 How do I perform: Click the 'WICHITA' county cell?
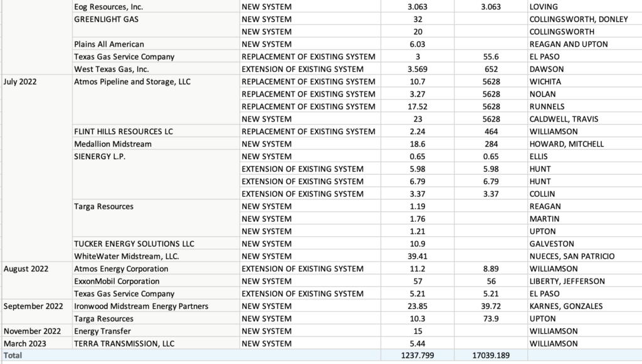point(585,81)
